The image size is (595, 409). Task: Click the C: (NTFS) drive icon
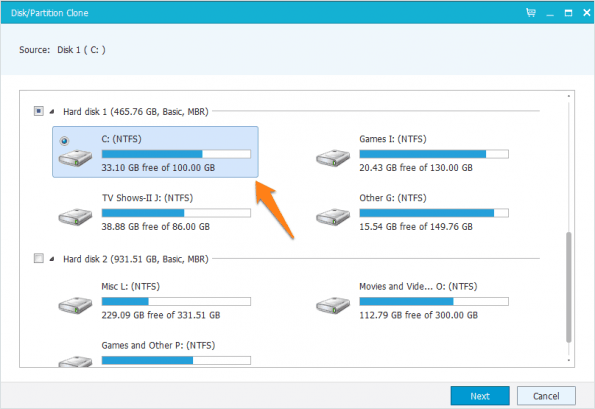(x=75, y=158)
